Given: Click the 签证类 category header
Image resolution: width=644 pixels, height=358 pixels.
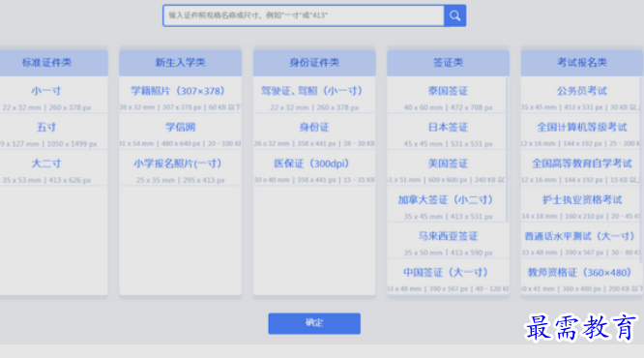Looking at the screenshot, I should point(448,63).
